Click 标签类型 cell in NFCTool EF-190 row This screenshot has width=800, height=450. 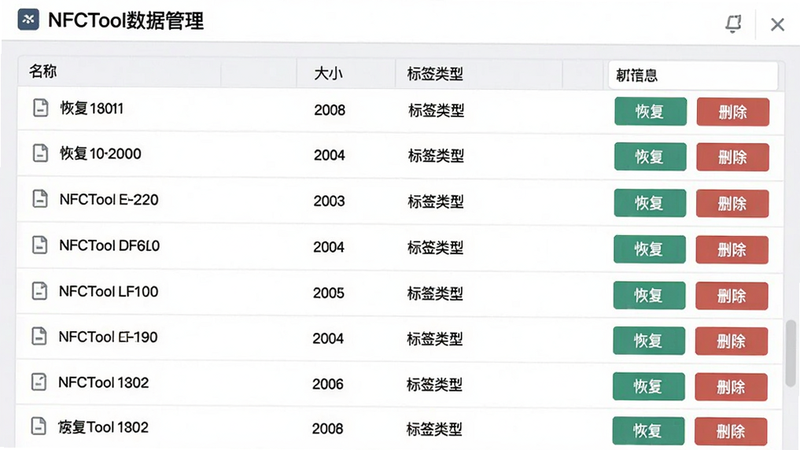435,339
